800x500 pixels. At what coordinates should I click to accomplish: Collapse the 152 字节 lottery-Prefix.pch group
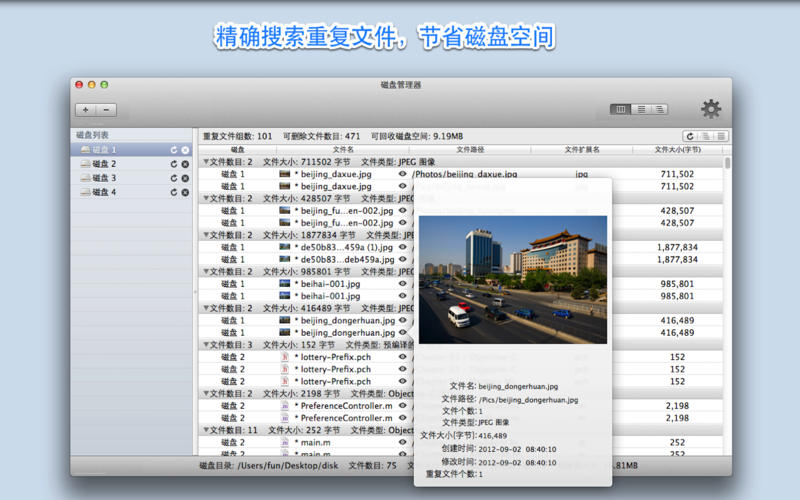pos(206,345)
